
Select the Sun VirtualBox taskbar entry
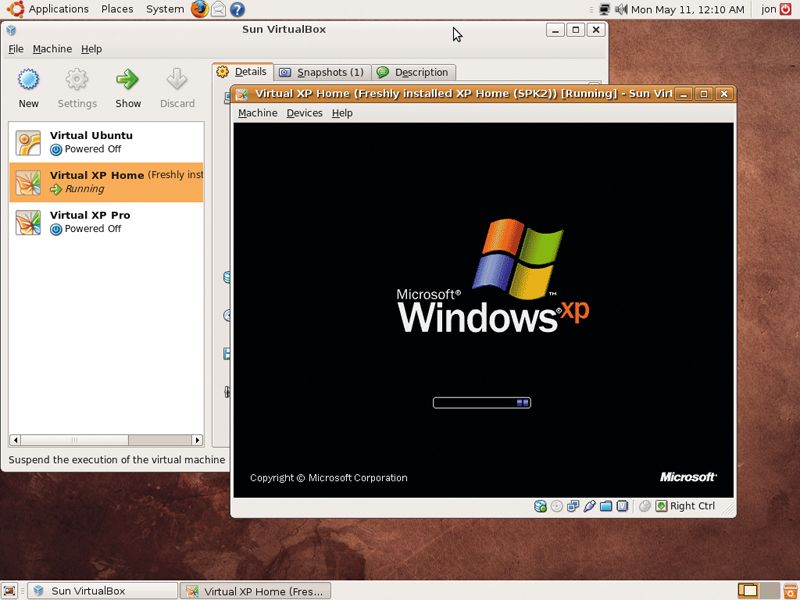[x=103, y=590]
